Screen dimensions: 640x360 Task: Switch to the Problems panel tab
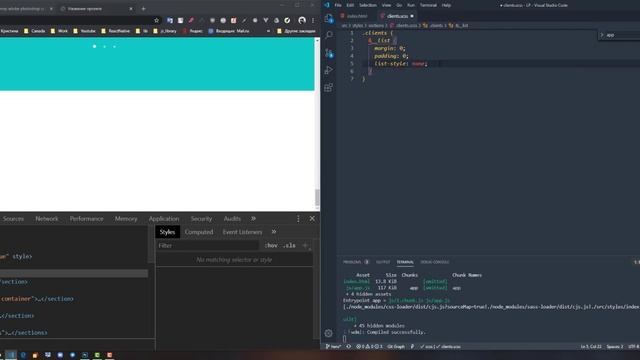click(x=356, y=262)
